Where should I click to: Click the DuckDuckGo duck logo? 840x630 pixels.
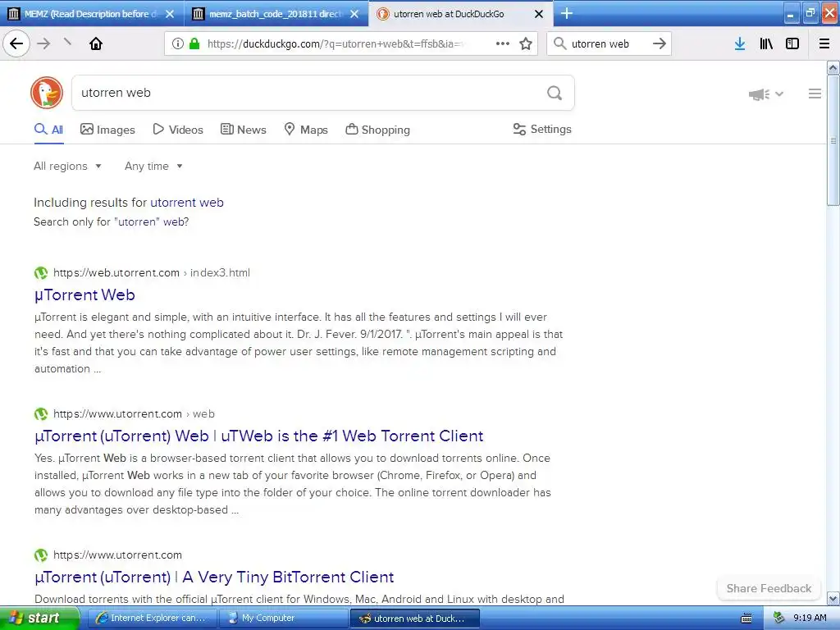click(x=47, y=93)
